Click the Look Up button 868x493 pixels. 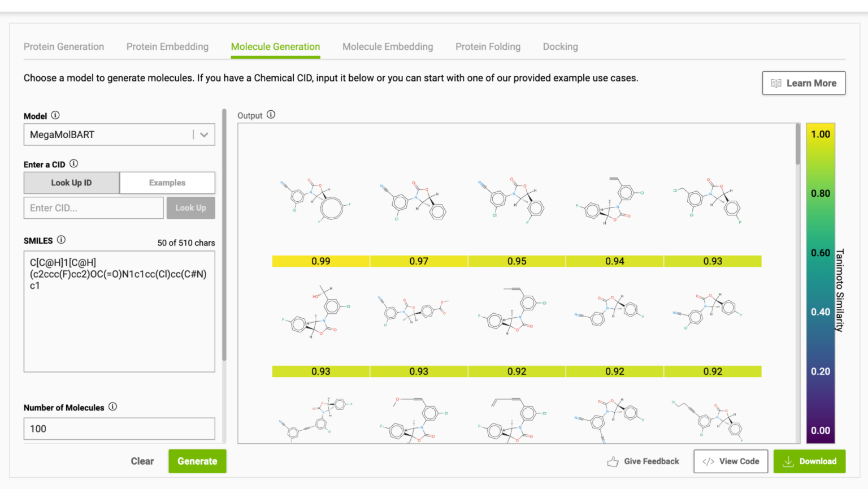(x=190, y=207)
